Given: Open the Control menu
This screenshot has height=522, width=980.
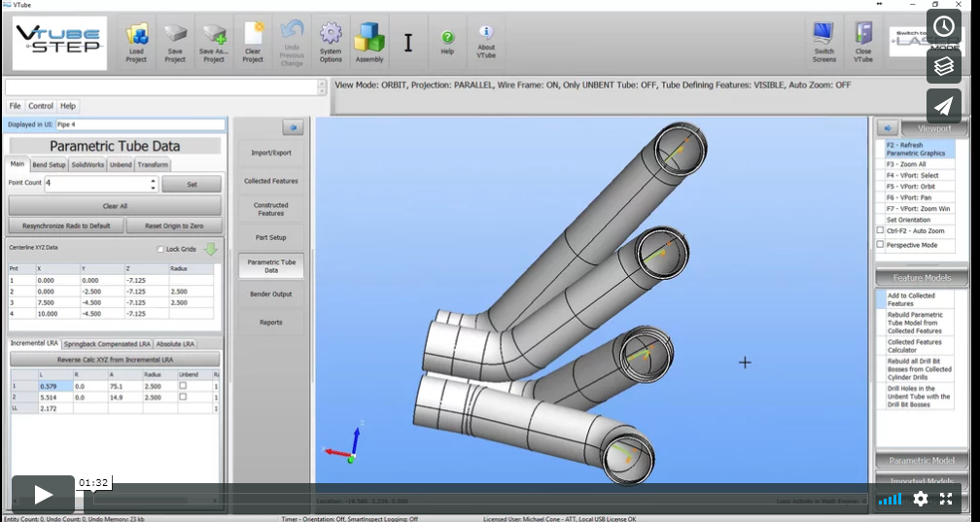Looking at the screenshot, I should 41,106.
